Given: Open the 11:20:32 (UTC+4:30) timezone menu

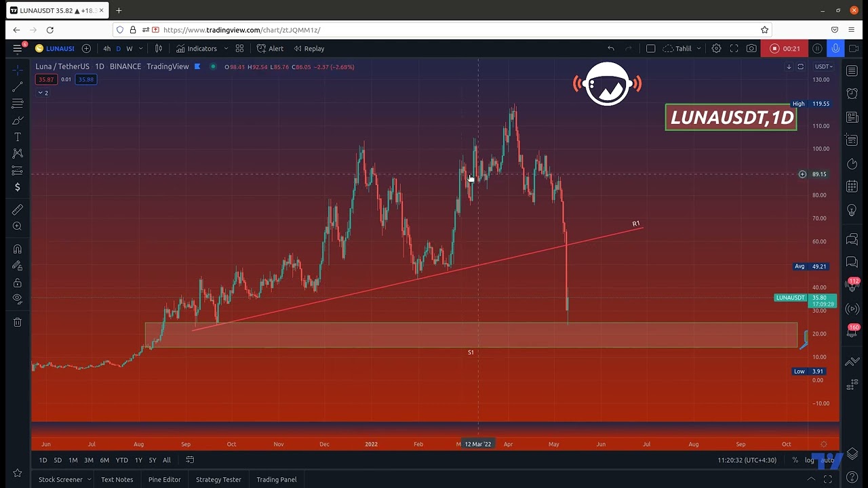Looking at the screenshot, I should coord(747,460).
